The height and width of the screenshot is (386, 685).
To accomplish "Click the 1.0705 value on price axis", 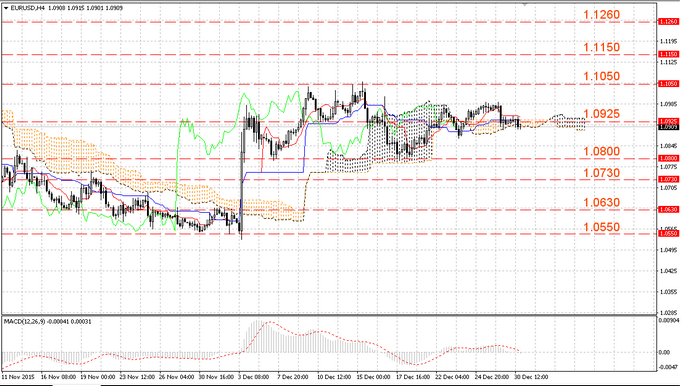I will coord(669,188).
